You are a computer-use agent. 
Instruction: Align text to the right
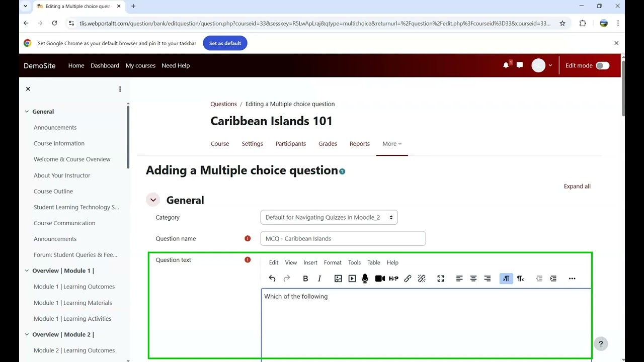(488, 279)
